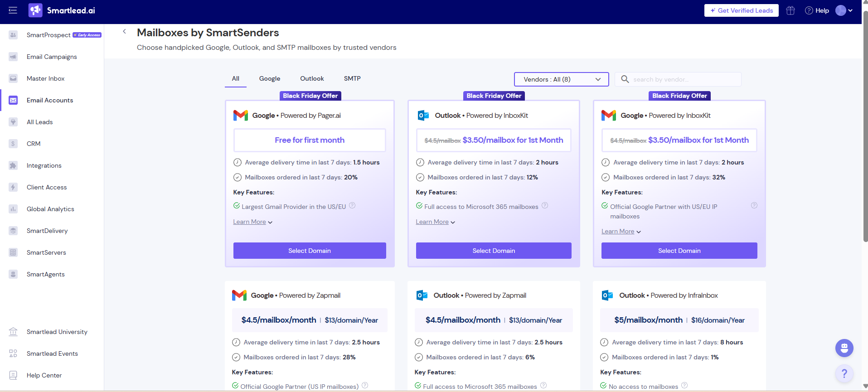Click the Smartlead.ai logo icon

pyautogui.click(x=35, y=10)
